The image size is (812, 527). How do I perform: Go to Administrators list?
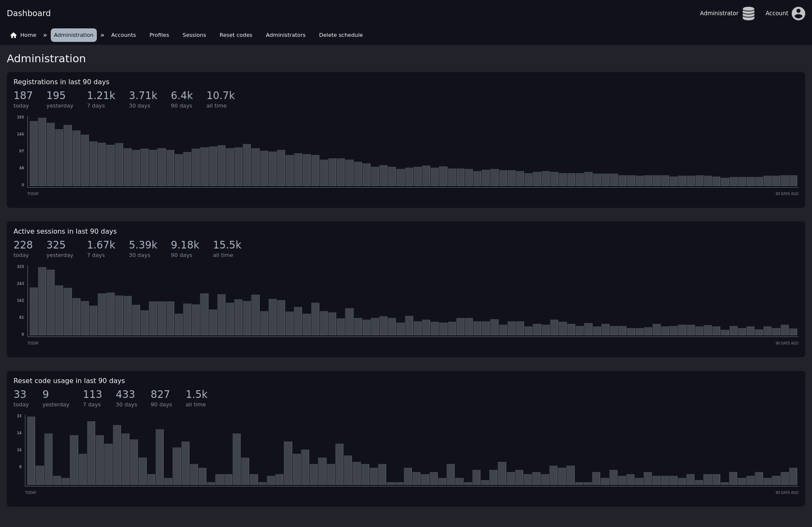285,35
